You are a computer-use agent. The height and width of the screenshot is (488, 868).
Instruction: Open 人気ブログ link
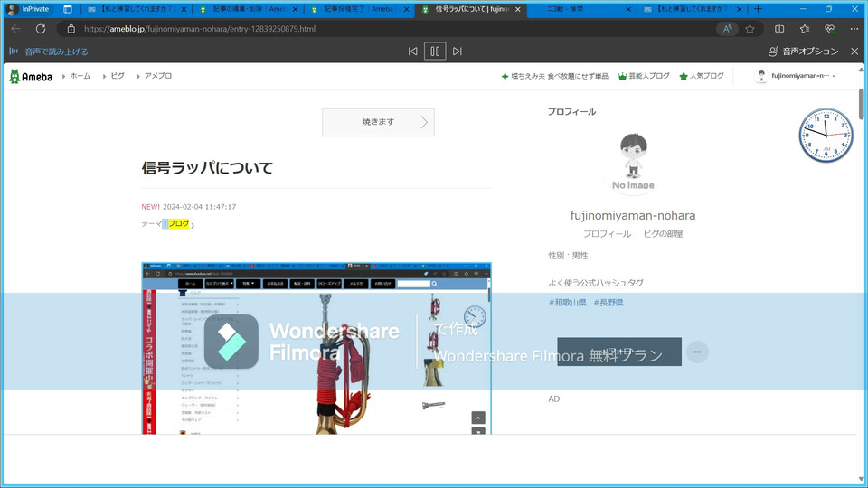point(702,76)
